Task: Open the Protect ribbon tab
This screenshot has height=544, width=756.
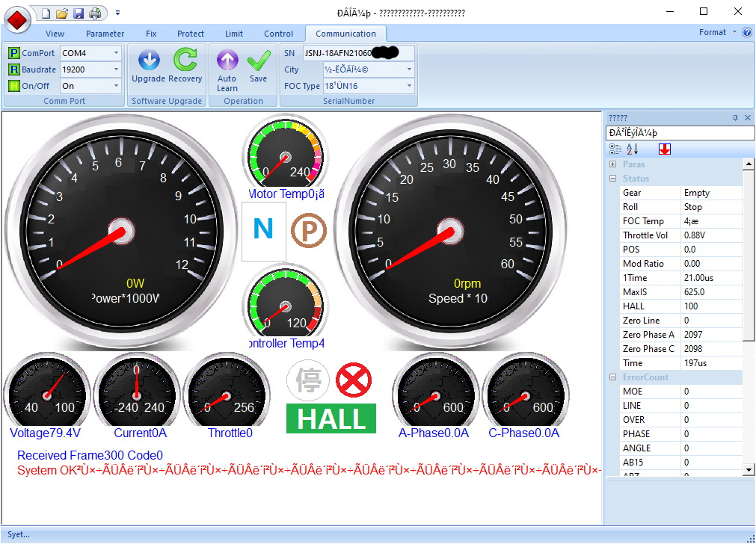Action: (191, 34)
